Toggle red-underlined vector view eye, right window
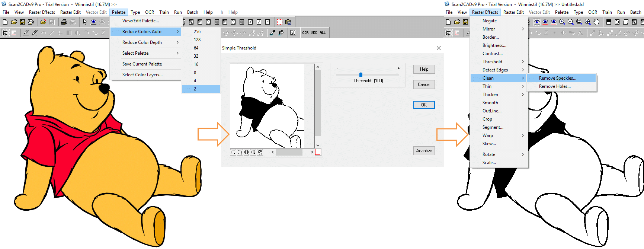Viewport: 644px width, 249px height. click(x=545, y=22)
